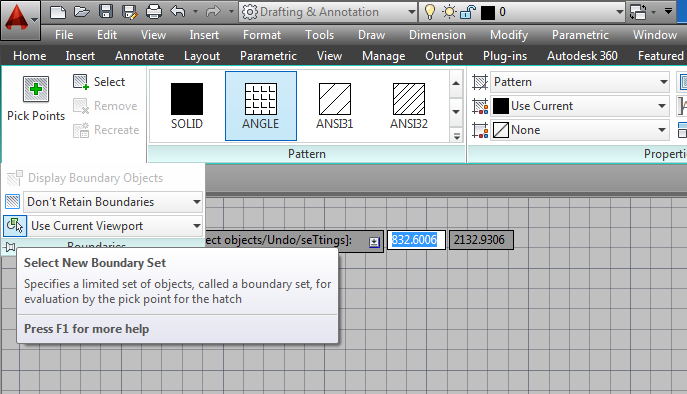
Task: Click the Pick Points hatch button
Action: [36, 99]
